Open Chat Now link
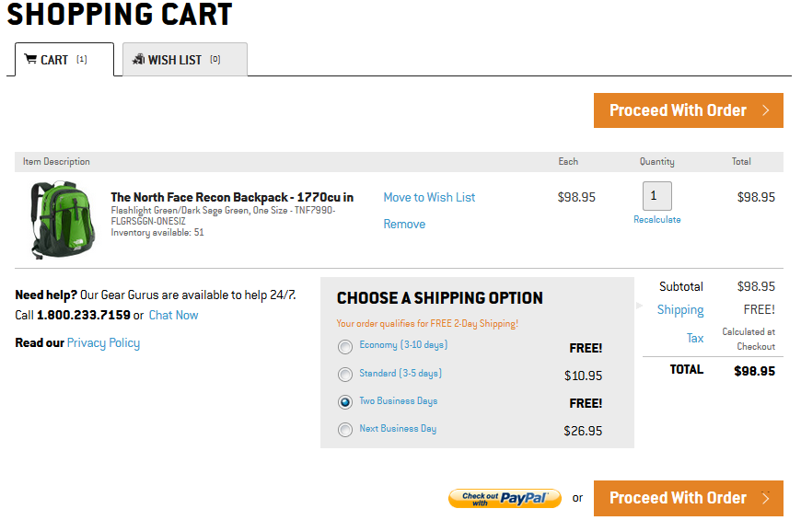 [173, 315]
